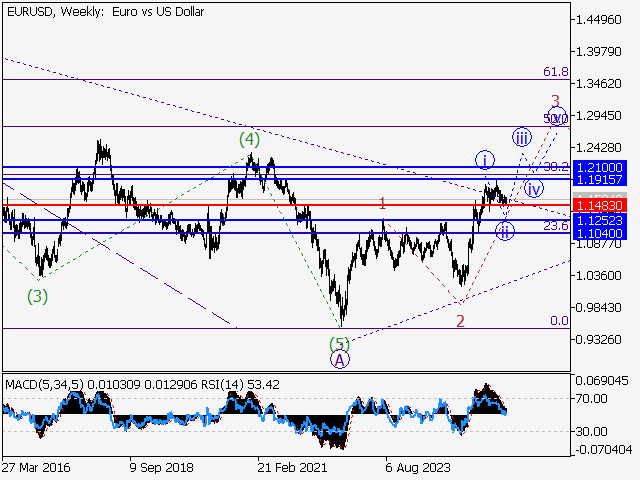
Task: Click the blue 1.10400 price tag
Action: point(600,232)
